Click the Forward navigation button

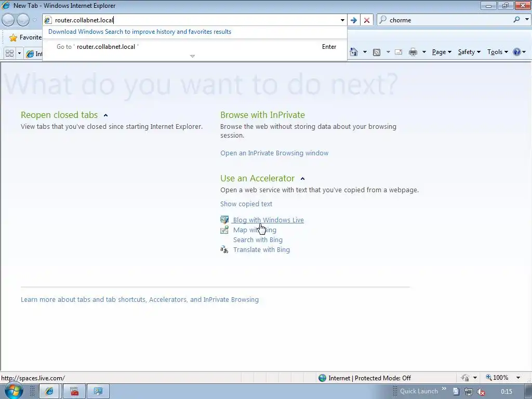[x=23, y=20]
